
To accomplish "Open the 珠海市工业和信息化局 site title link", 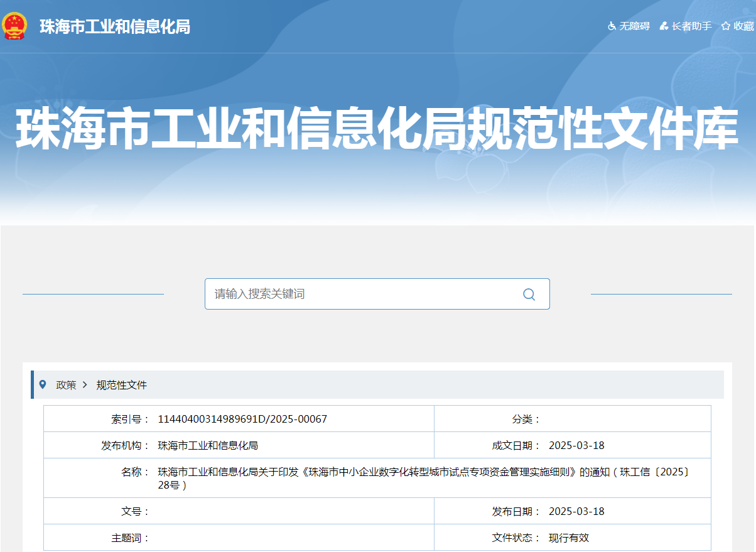I will coord(114,26).
